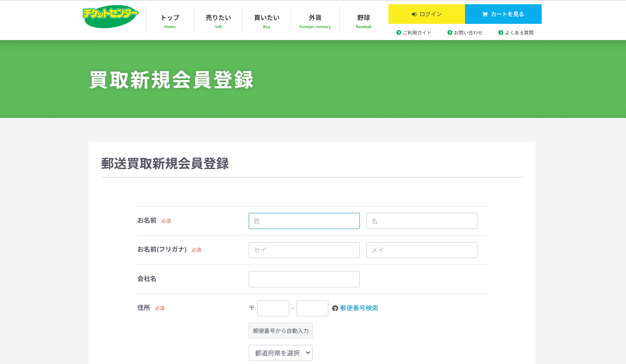The width and height of the screenshot is (626, 364).
Task: Open the よくある質問 link
Action: pyautogui.click(x=519, y=33)
